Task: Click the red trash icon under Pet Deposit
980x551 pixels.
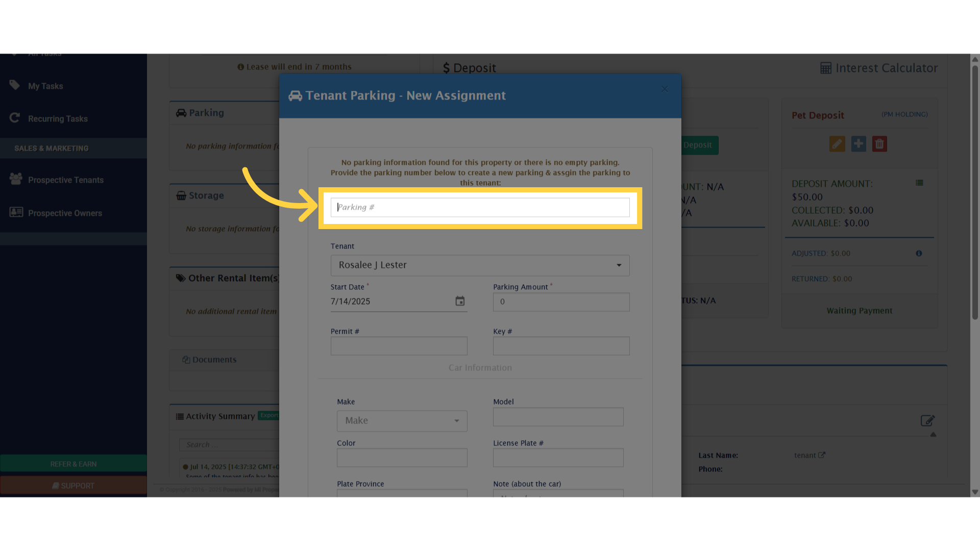Action: coord(879,144)
